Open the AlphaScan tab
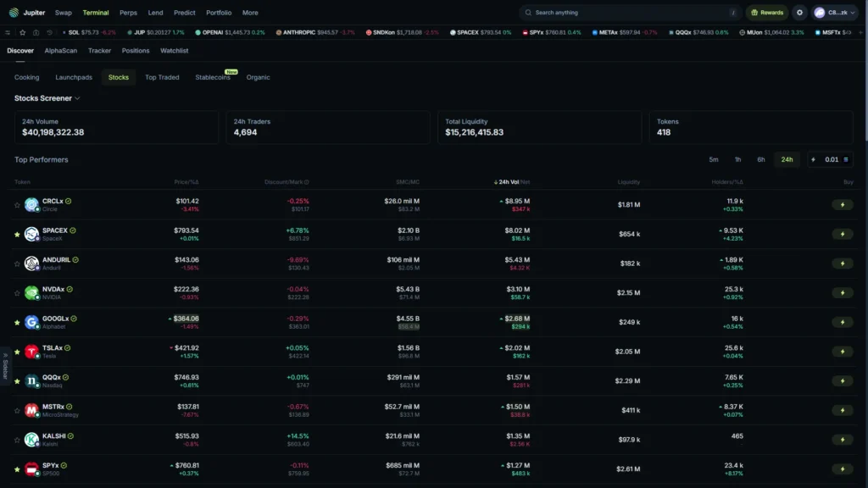Screen dimensions: 868x488 [61, 50]
